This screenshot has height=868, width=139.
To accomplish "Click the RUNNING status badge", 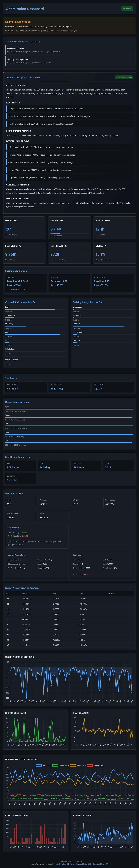I will (x=127, y=9).
